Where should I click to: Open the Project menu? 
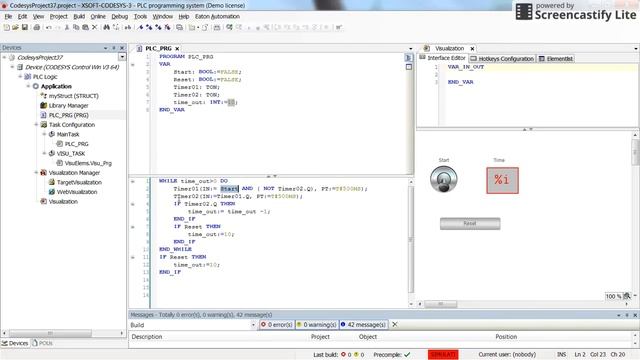(58, 16)
